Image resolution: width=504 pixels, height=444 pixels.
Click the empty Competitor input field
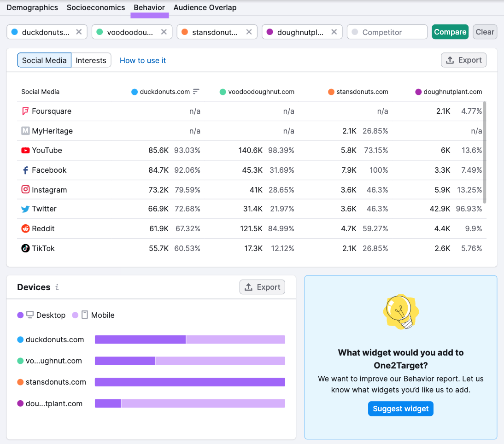[x=387, y=32]
